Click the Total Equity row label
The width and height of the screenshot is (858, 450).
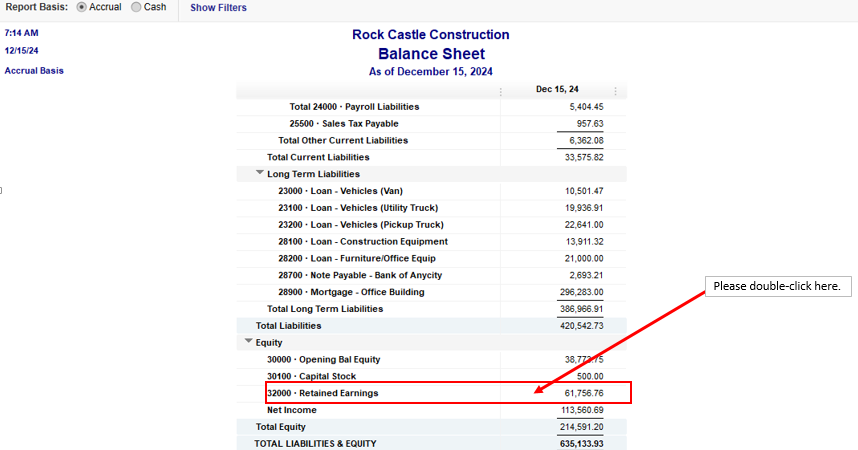point(281,427)
